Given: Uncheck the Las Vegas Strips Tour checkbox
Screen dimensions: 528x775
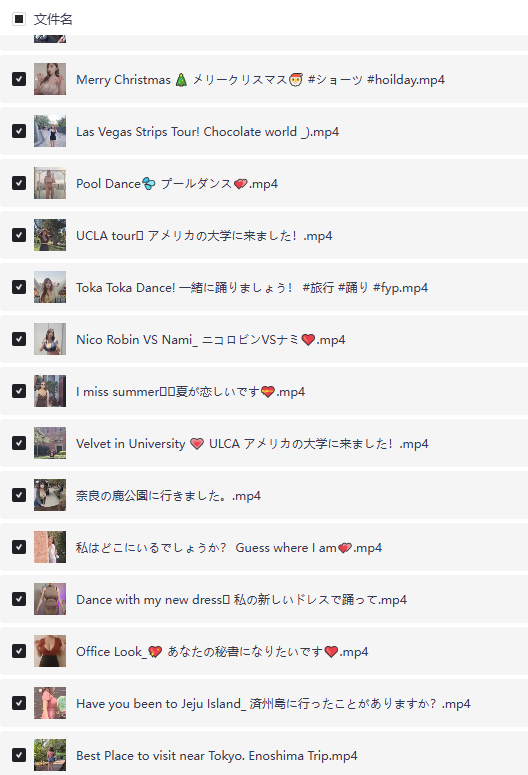Looking at the screenshot, I should click(x=19, y=131).
